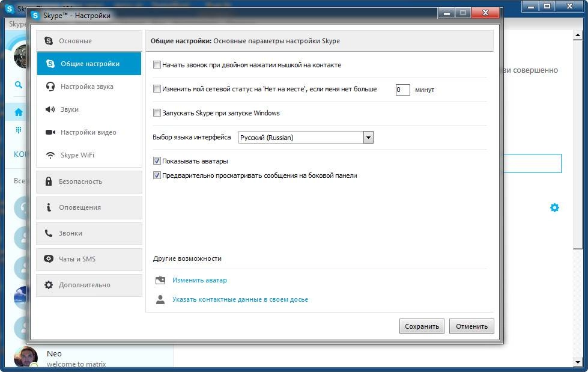Click the chat bubble icon next to Чаты и SMS
This screenshot has width=588, height=372.
49,258
